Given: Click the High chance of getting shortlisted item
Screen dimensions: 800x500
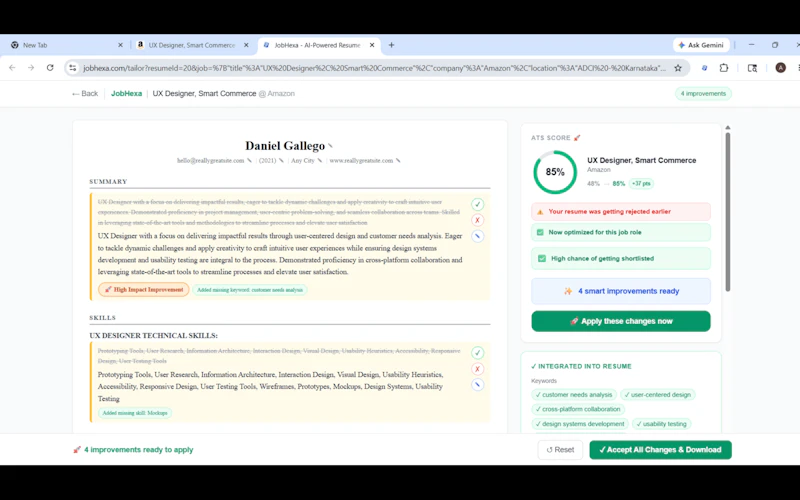Looking at the screenshot, I should coord(620,258).
